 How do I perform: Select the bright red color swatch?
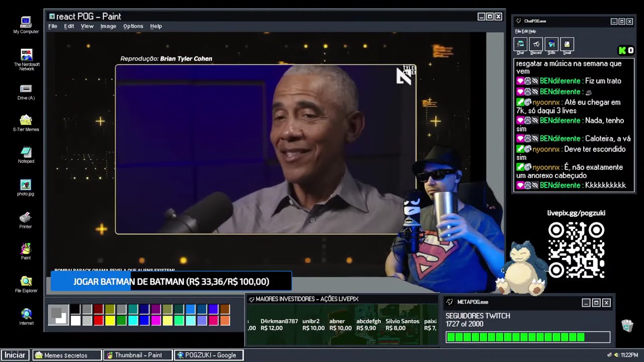[98, 320]
